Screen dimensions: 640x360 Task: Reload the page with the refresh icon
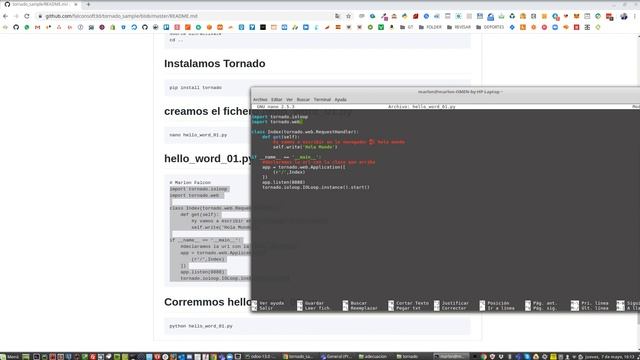click(x=27, y=16)
